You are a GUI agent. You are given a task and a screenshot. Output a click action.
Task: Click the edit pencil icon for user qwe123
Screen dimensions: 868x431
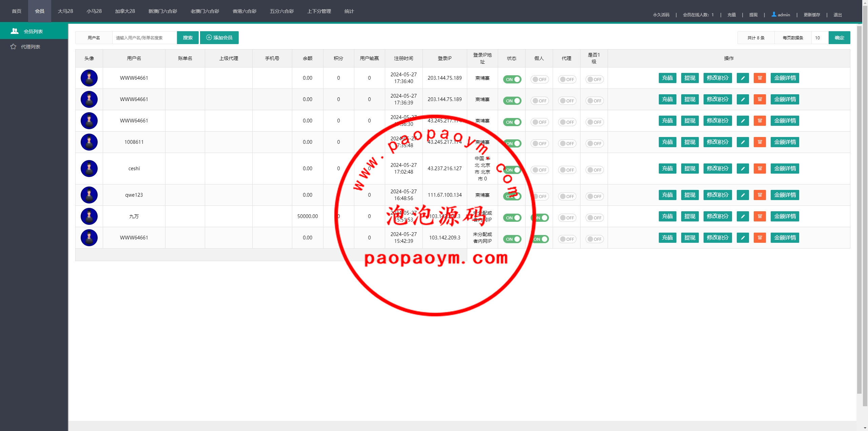point(743,195)
